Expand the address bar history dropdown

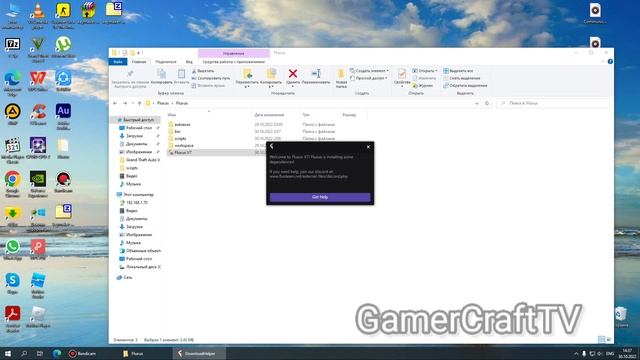477,103
